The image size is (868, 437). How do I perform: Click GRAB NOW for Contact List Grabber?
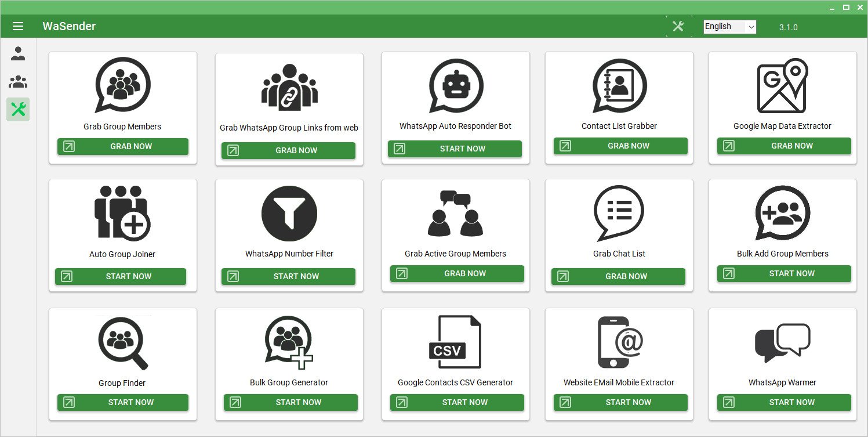point(620,146)
